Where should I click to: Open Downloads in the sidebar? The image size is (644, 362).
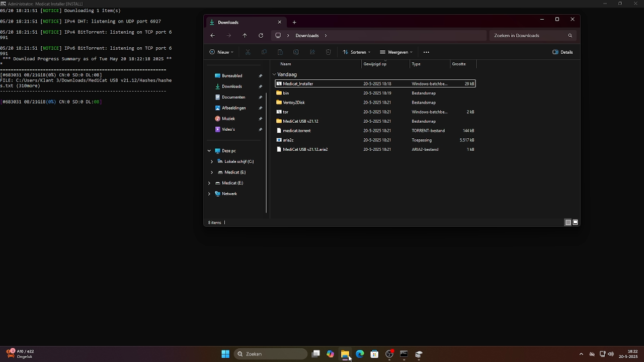(x=232, y=86)
